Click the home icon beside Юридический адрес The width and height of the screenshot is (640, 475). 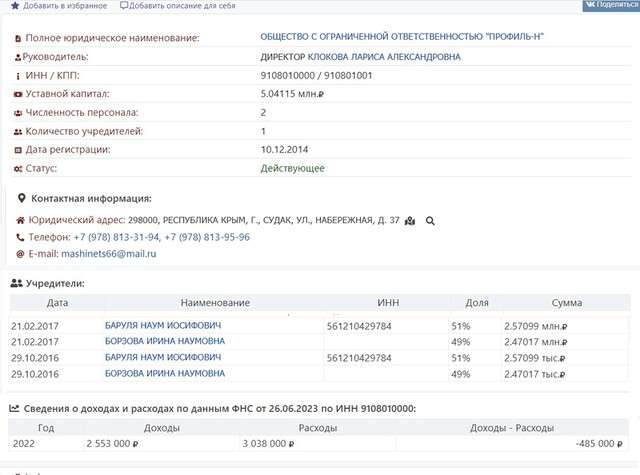tap(20, 220)
